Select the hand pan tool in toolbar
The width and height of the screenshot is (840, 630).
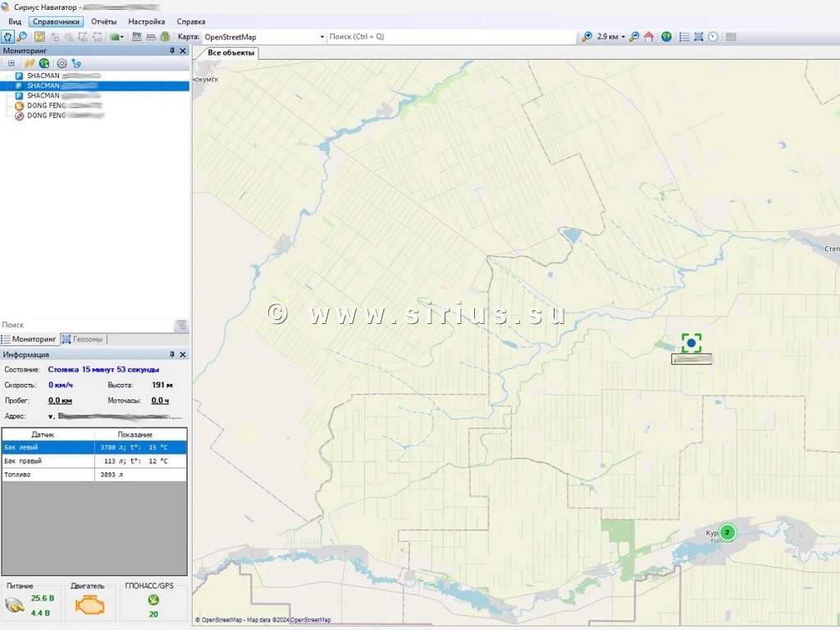click(7, 37)
